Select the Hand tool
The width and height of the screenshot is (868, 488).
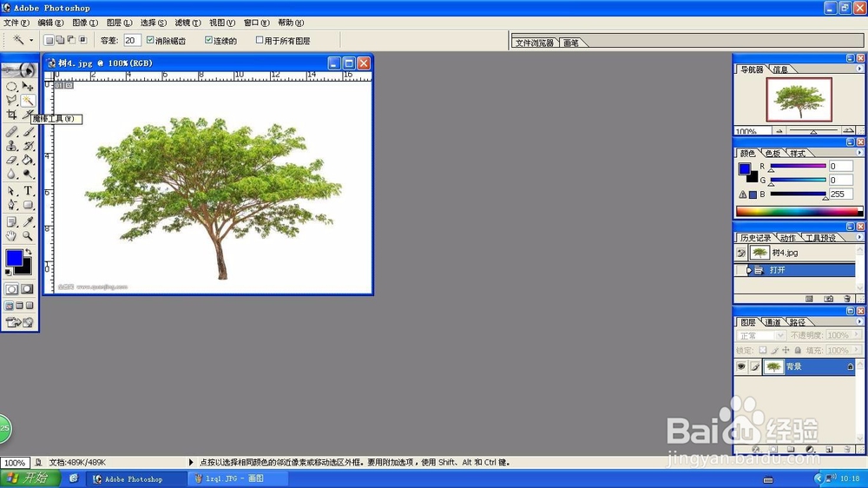point(11,236)
